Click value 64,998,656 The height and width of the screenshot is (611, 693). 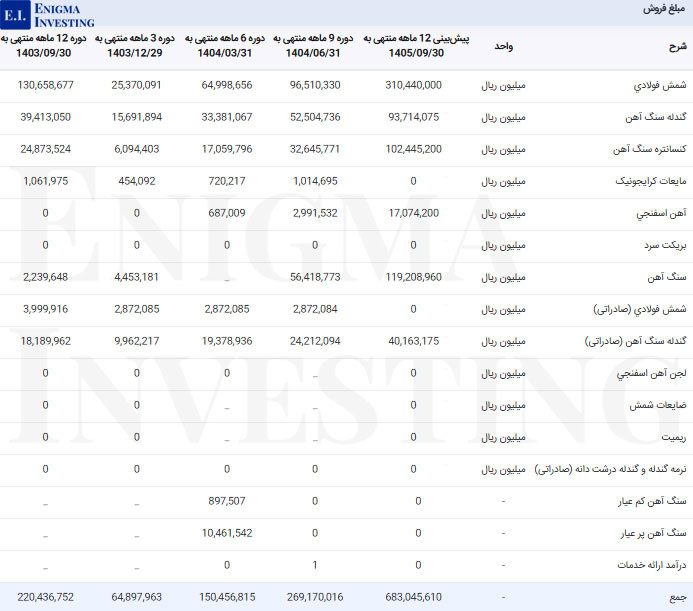[227, 85]
